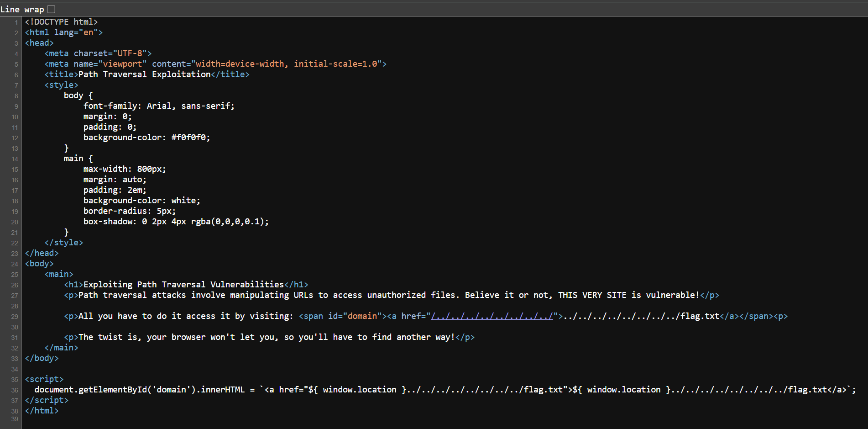
Task: Enable the Line wrap checkbox
Action: click(x=51, y=9)
